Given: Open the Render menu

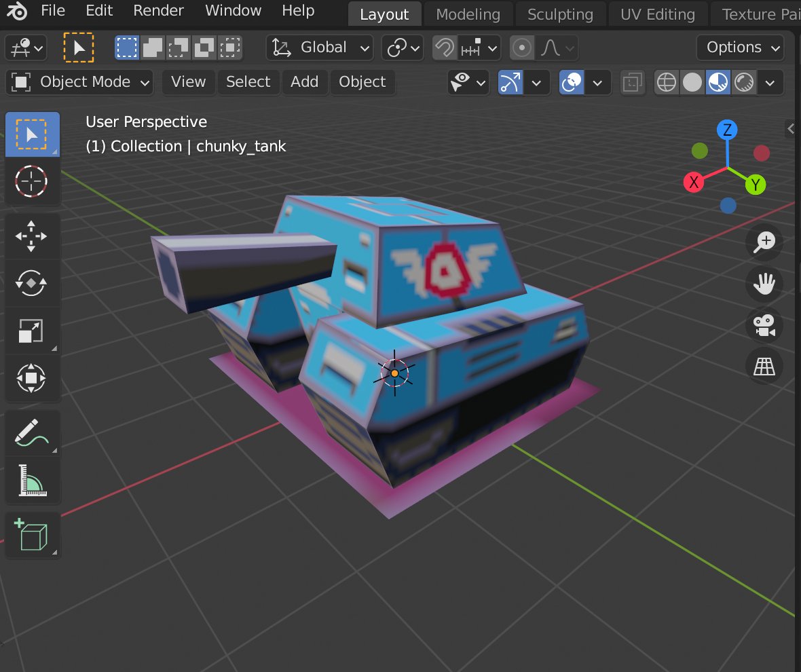Looking at the screenshot, I should point(158,11).
